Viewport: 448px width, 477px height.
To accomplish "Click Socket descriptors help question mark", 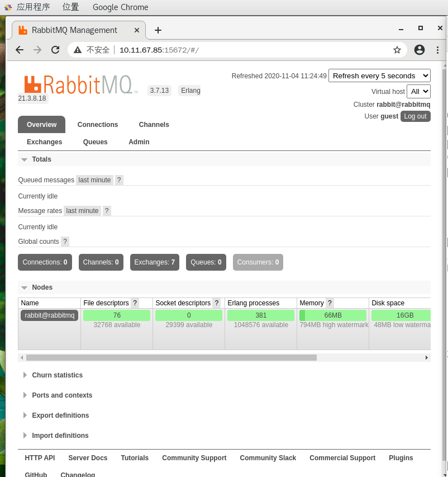I will (x=217, y=303).
